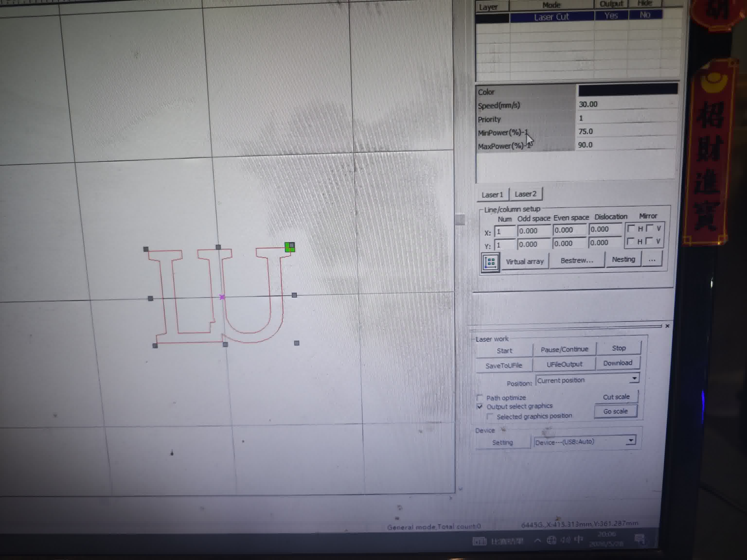Image resolution: width=747 pixels, height=560 pixels.
Task: Toggle Mirror H checkbox in X row
Action: [x=631, y=228]
